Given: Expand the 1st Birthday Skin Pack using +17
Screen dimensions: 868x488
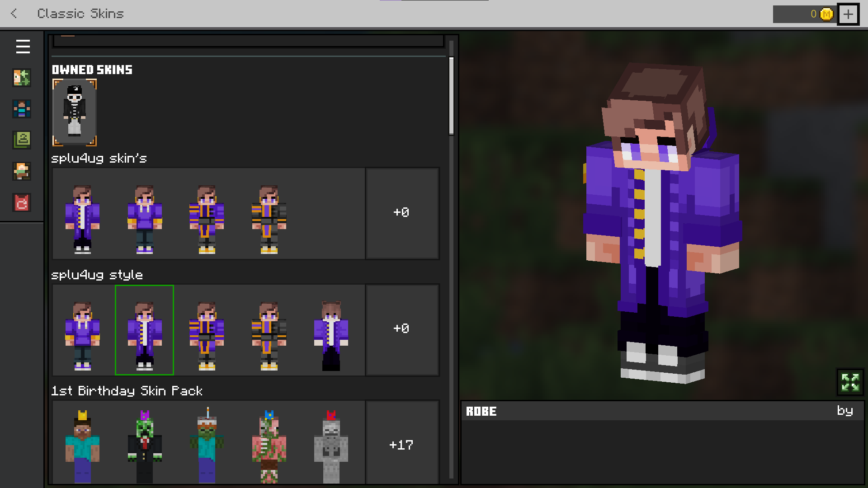Looking at the screenshot, I should (401, 445).
